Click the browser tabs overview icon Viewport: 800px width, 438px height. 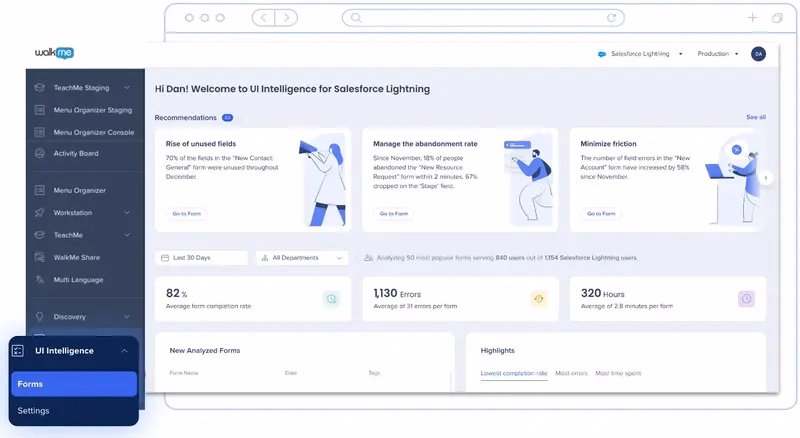777,18
